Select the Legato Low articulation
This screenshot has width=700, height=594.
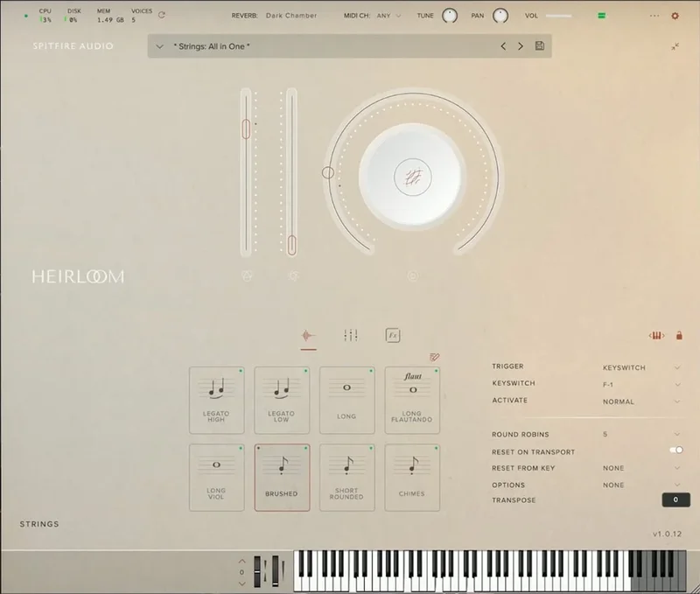pyautogui.click(x=282, y=401)
